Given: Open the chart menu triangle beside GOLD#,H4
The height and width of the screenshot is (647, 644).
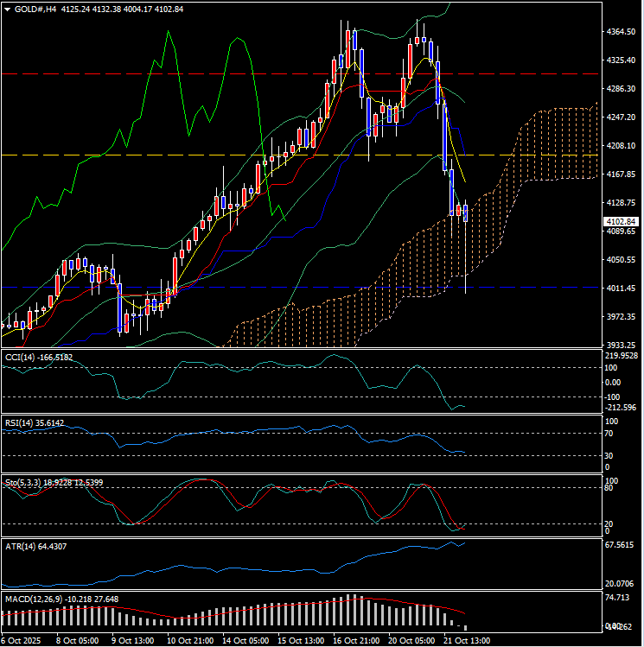Looking at the screenshot, I should [x=8, y=8].
